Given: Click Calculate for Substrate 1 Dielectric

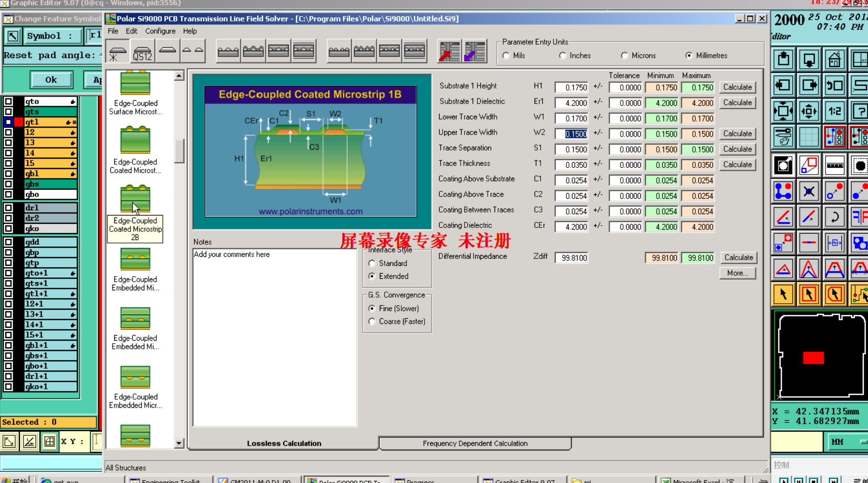Looking at the screenshot, I should (x=737, y=102).
